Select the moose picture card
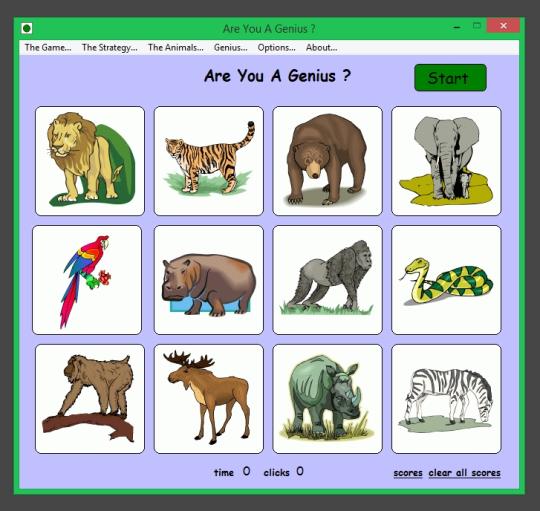This screenshot has width=540, height=511. coord(209,399)
